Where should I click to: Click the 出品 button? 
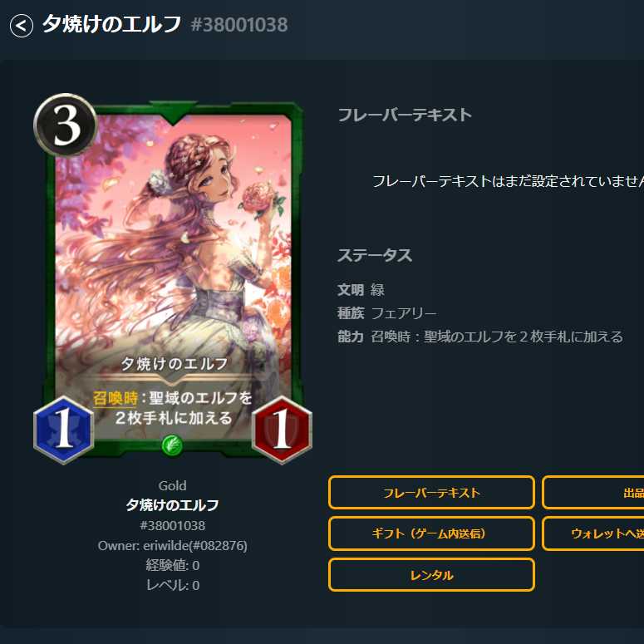(x=593, y=493)
